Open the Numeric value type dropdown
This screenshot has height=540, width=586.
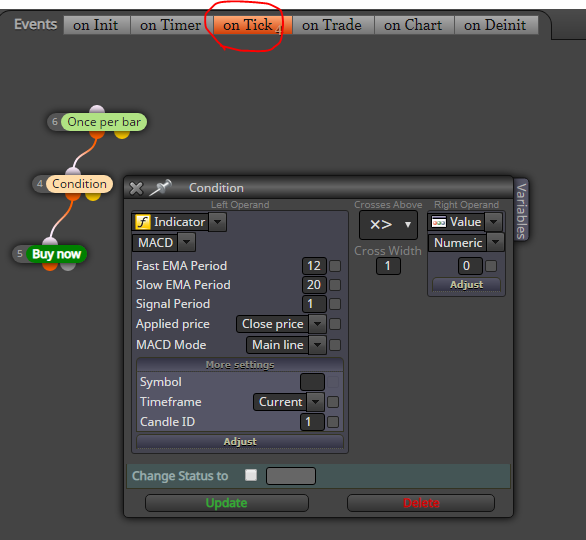[x=496, y=243]
